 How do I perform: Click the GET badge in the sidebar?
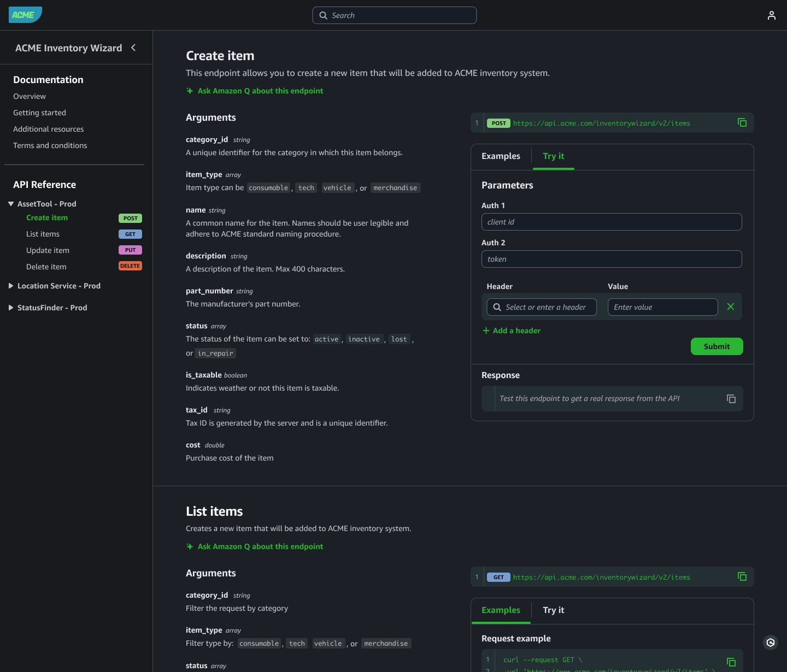point(130,234)
